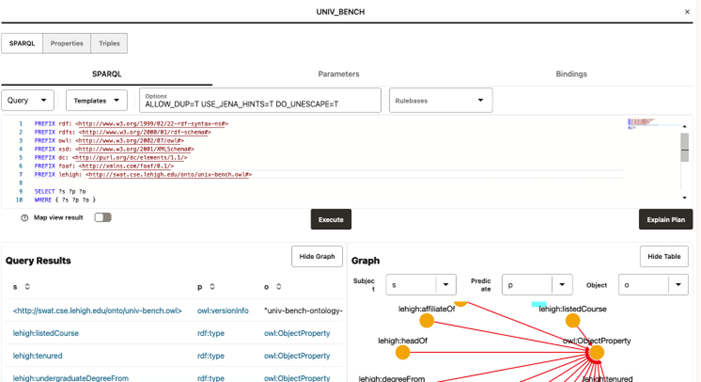This screenshot has height=382, width=701.
Task: Click the lehigh:listedCourse graph node
Action: tap(573, 320)
